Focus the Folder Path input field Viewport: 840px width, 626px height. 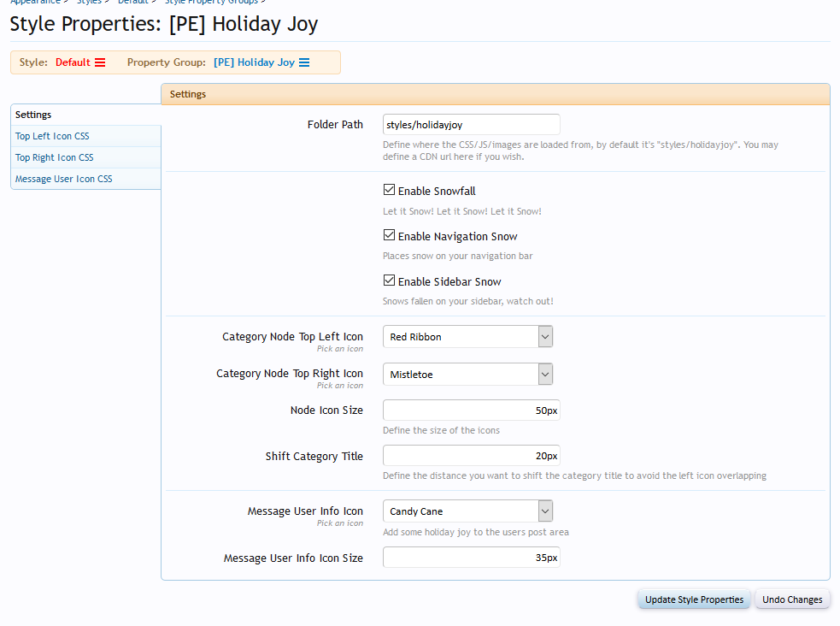(x=472, y=124)
